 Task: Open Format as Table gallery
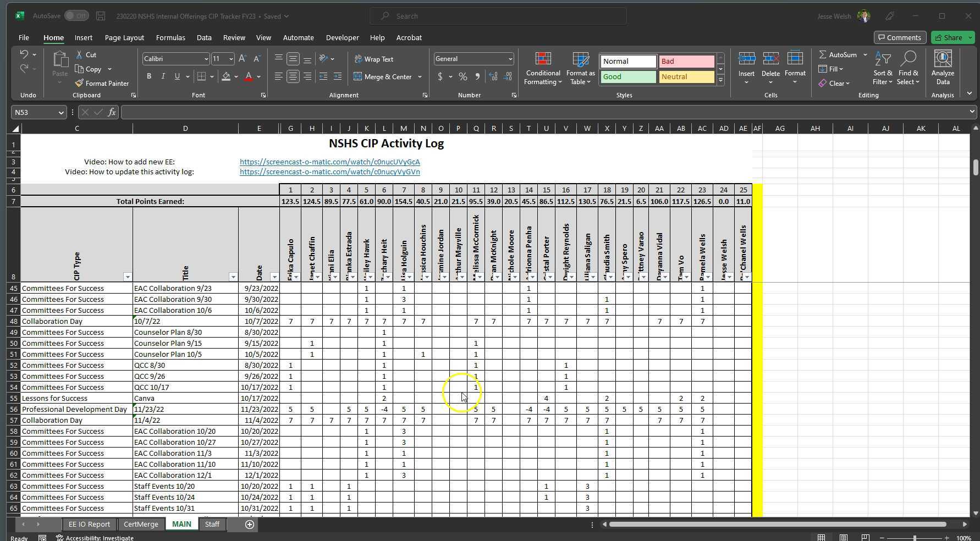point(580,69)
